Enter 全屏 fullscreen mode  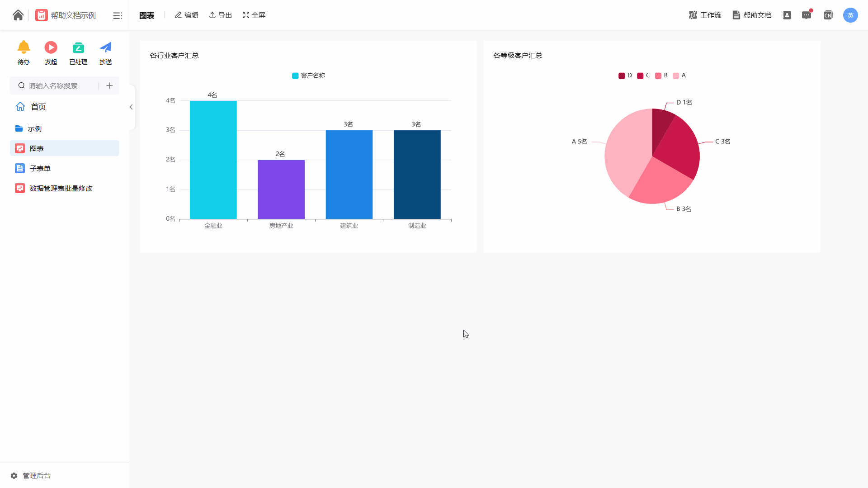pos(254,15)
